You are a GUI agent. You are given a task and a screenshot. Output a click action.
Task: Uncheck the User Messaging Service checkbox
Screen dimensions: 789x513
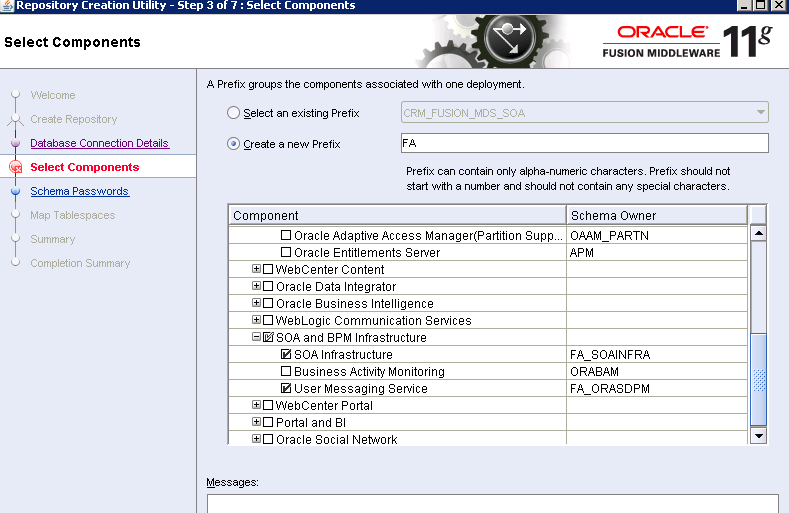[286, 389]
